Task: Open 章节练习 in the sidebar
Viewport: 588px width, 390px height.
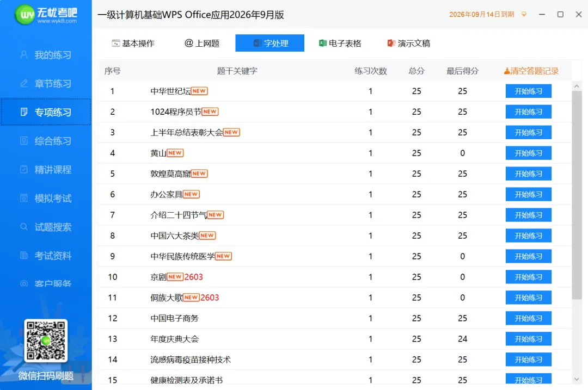Action: click(x=46, y=84)
